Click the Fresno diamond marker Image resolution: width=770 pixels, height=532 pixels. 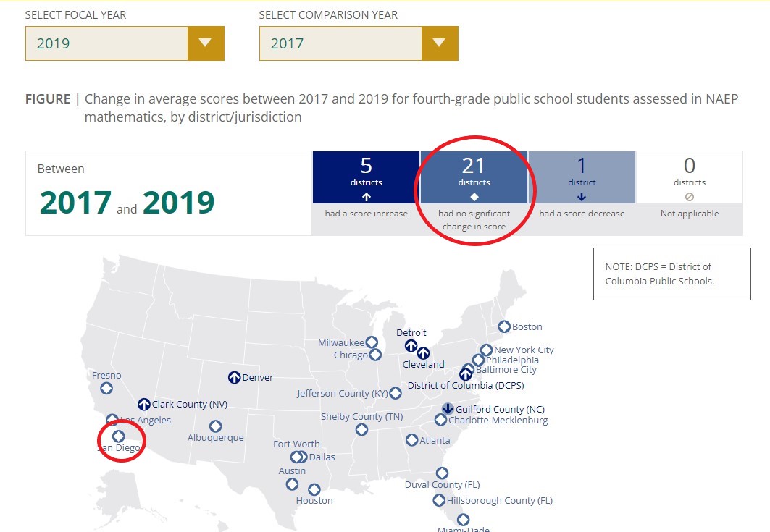click(106, 388)
